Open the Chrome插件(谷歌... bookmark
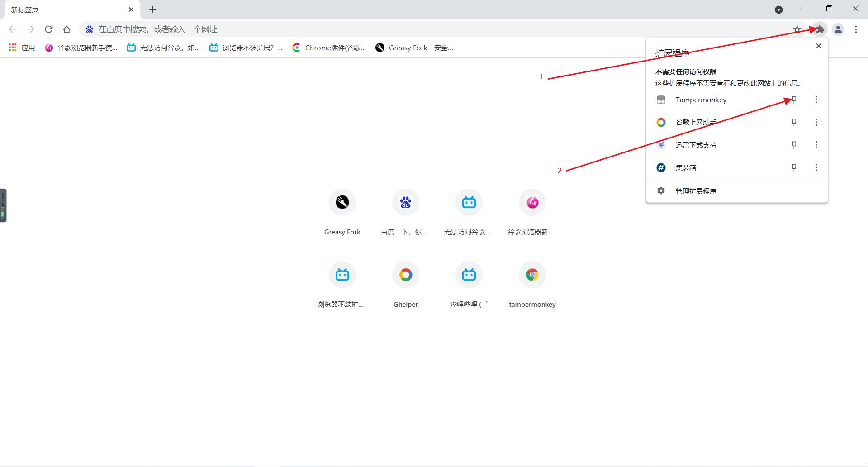The width and height of the screenshot is (868, 467). pyautogui.click(x=329, y=48)
